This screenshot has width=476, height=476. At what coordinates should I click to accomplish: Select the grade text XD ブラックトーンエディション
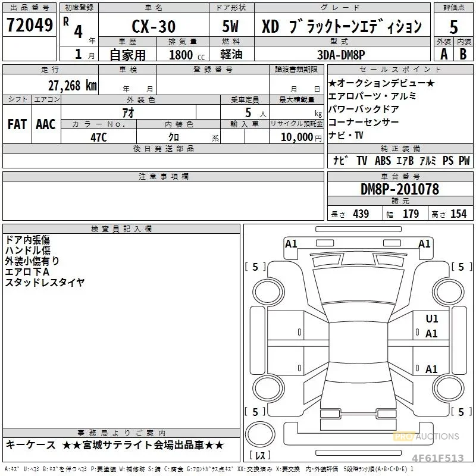(x=342, y=26)
